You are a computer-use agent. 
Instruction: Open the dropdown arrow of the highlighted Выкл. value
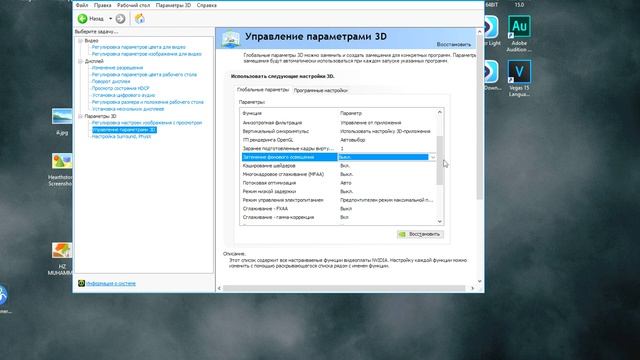(433, 157)
